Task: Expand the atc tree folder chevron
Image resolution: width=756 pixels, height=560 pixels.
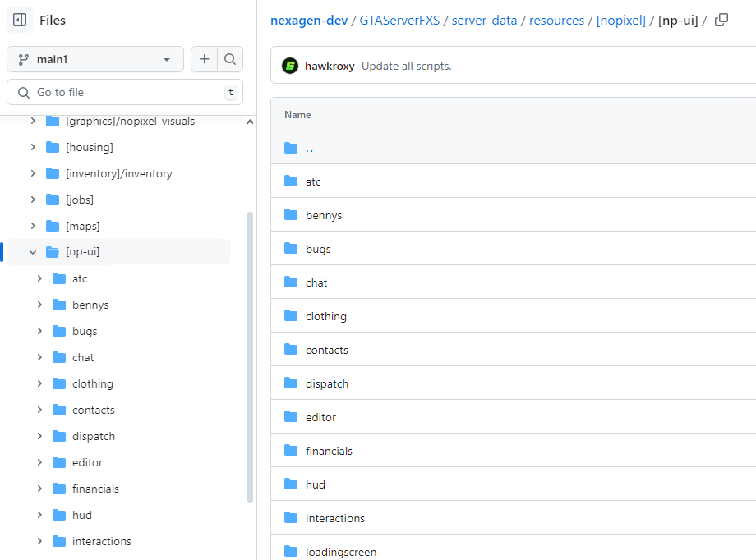Action: [39, 278]
